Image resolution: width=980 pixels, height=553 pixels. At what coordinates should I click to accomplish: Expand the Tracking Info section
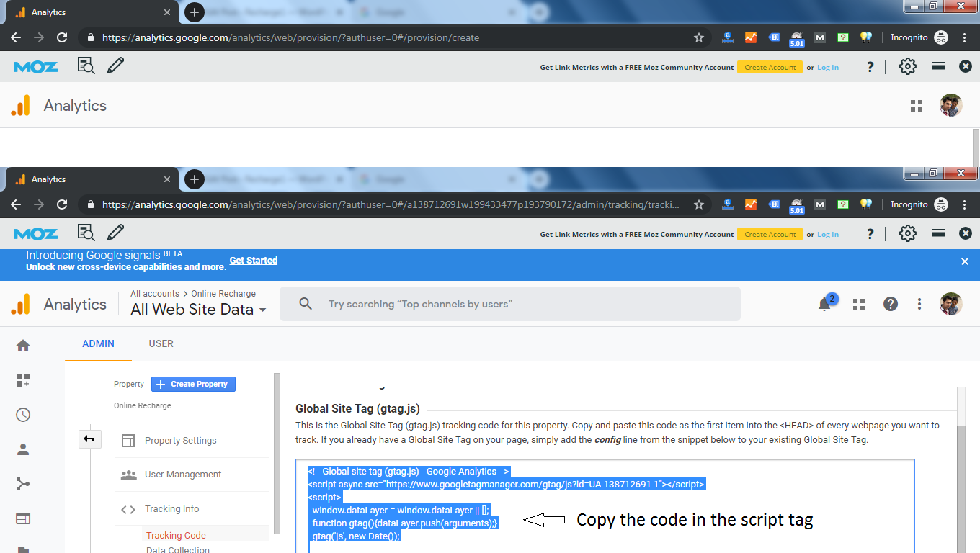point(171,509)
